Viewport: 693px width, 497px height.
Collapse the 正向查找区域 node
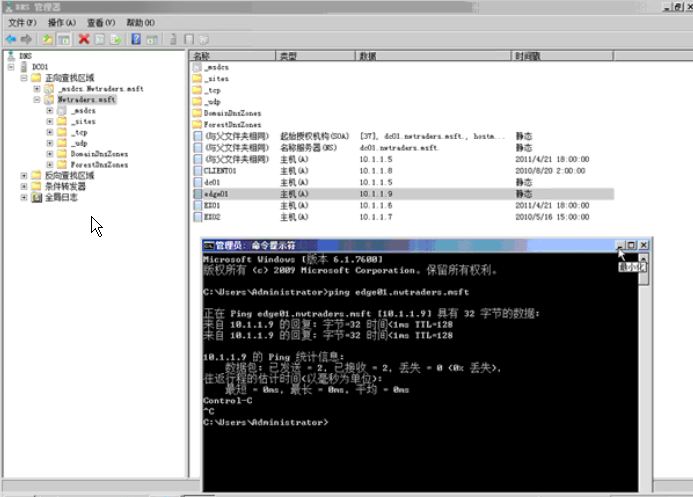pyautogui.click(x=24, y=78)
